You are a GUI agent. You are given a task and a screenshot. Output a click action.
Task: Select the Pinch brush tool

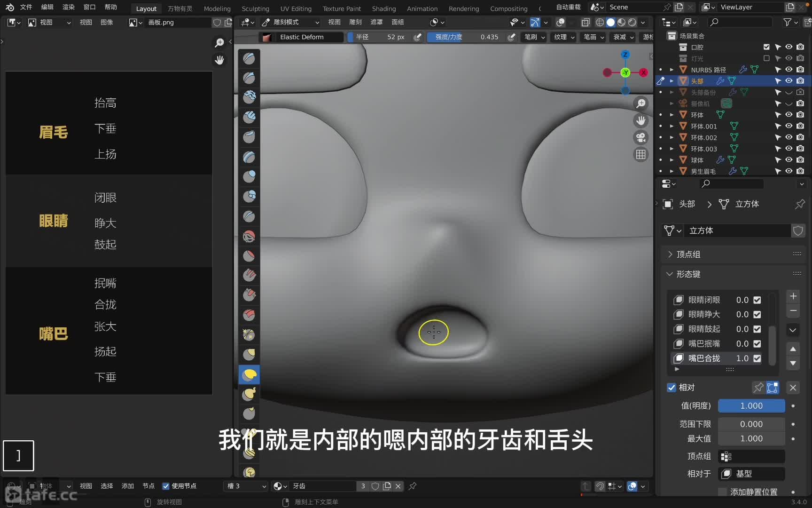(x=249, y=334)
